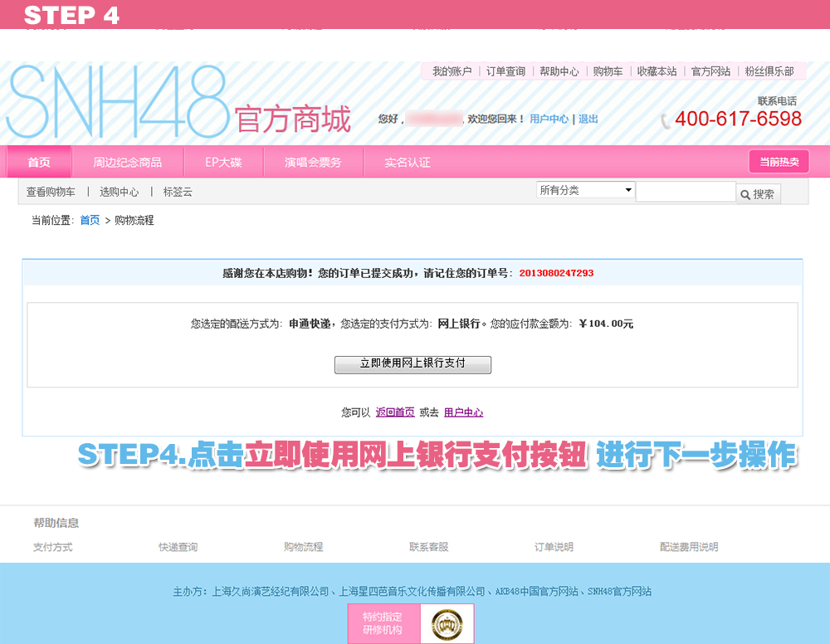Open 帮助中心 in top bar
This screenshot has height=644, width=830.
pos(559,71)
